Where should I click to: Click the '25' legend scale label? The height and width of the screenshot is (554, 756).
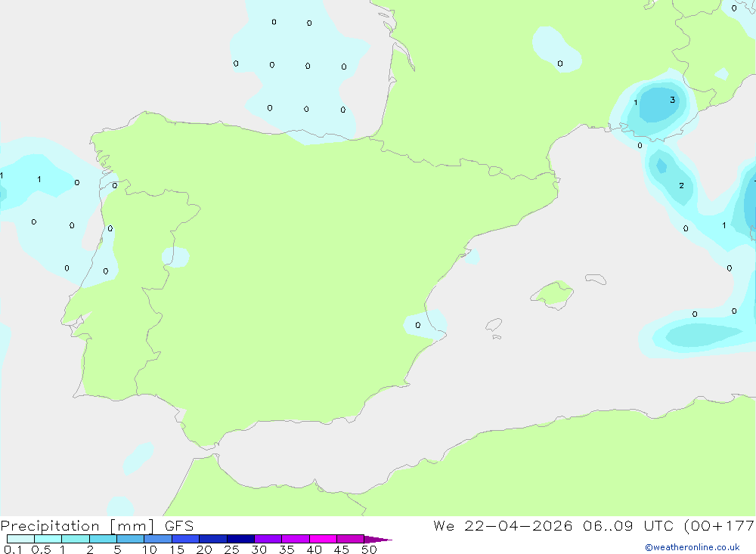pyautogui.click(x=232, y=549)
